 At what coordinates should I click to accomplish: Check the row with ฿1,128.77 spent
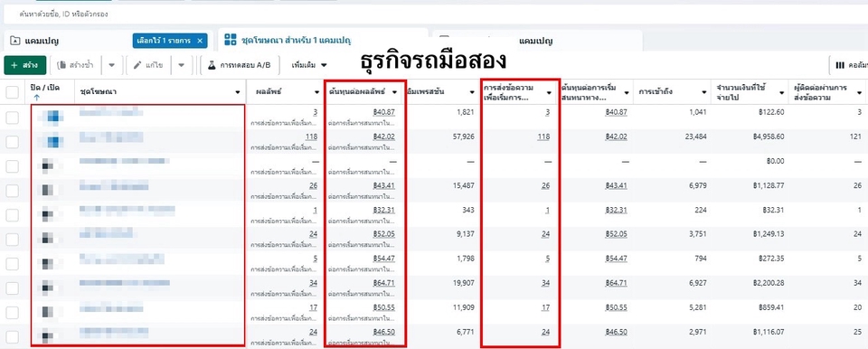click(12, 191)
